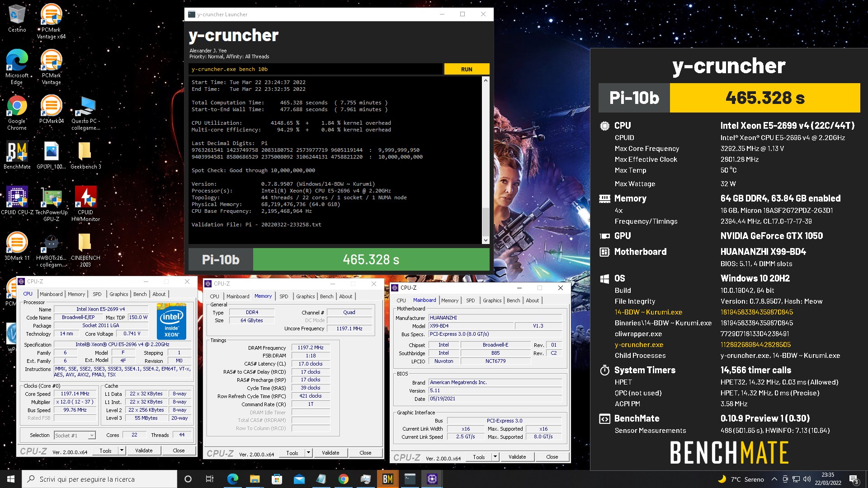Open Microsoft Store taskbar icon
This screenshot has height=488, width=868.
(x=277, y=479)
